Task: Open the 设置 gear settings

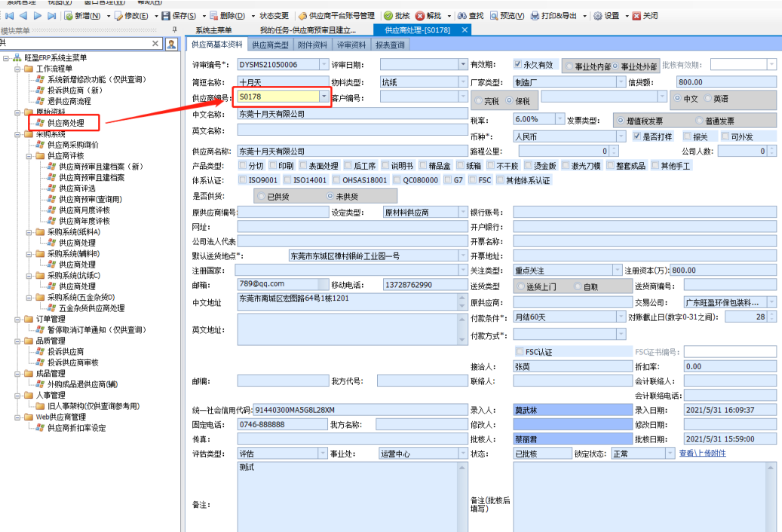Action: 597,16
